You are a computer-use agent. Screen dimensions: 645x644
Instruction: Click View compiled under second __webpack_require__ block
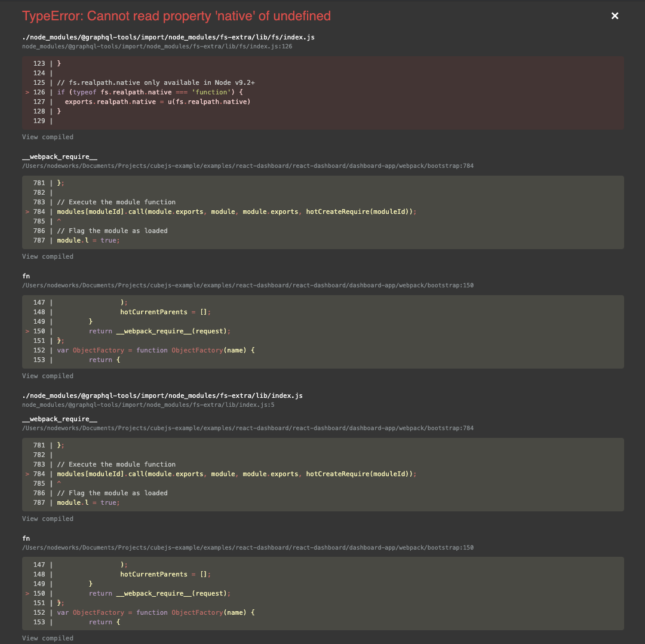coord(48,519)
